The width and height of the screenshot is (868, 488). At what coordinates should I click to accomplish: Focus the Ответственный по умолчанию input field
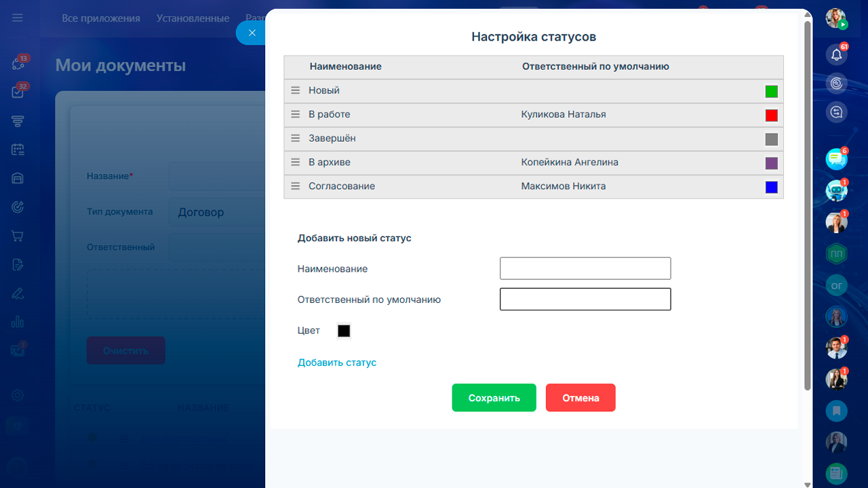[585, 299]
